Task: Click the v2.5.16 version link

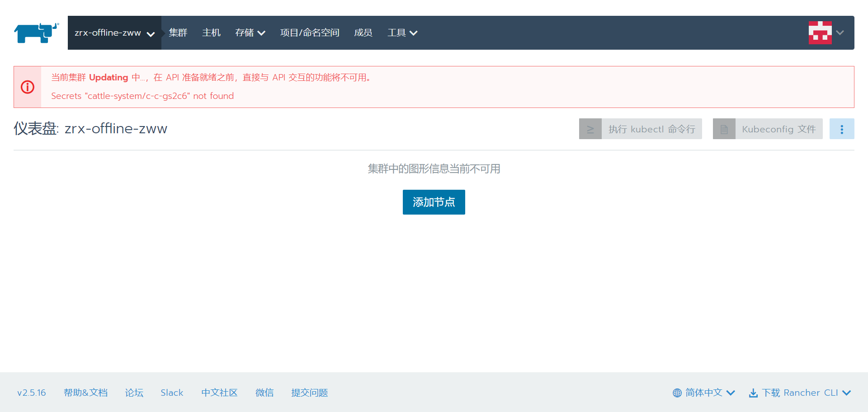Action: click(x=32, y=393)
